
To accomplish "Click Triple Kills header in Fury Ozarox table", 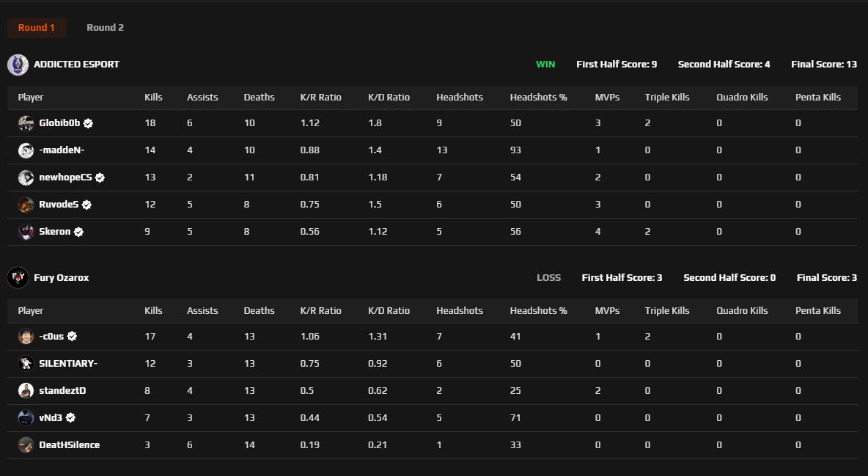I will click(x=667, y=311).
